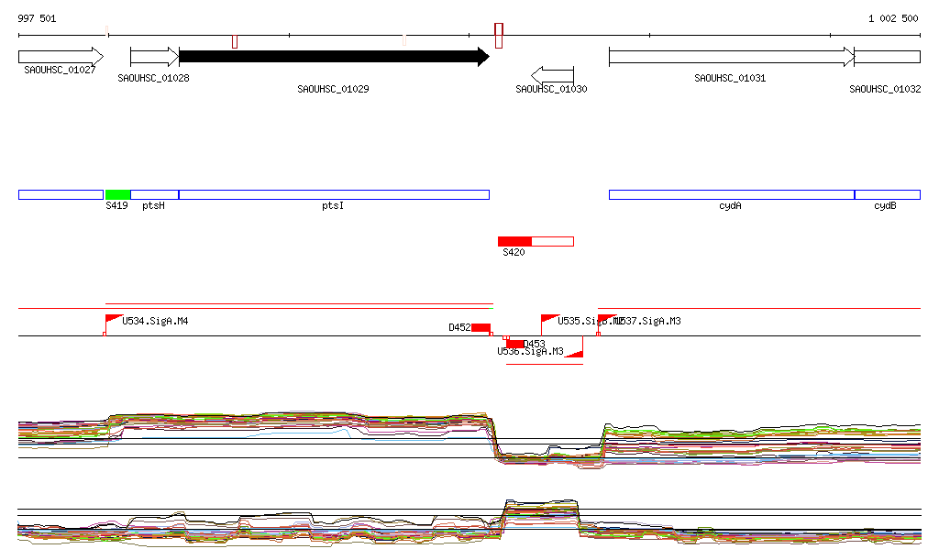Click the SAOUHSC_01031 gene arrow

coord(732,57)
